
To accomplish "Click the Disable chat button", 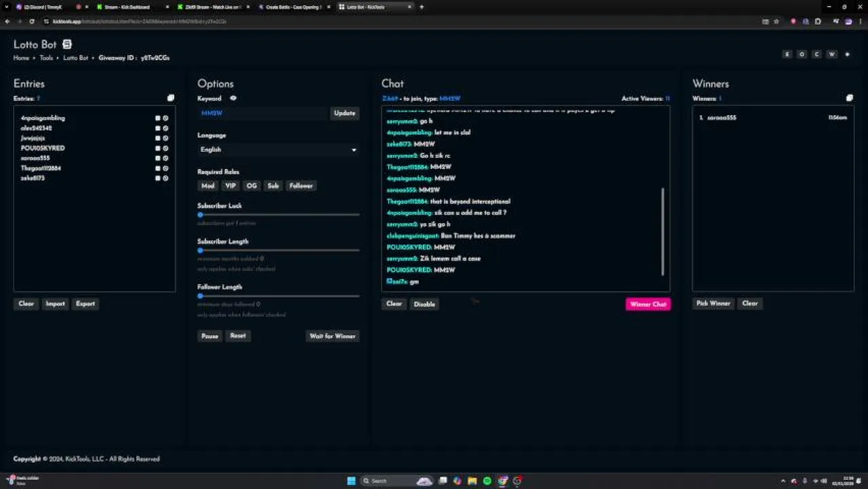I will click(x=424, y=304).
